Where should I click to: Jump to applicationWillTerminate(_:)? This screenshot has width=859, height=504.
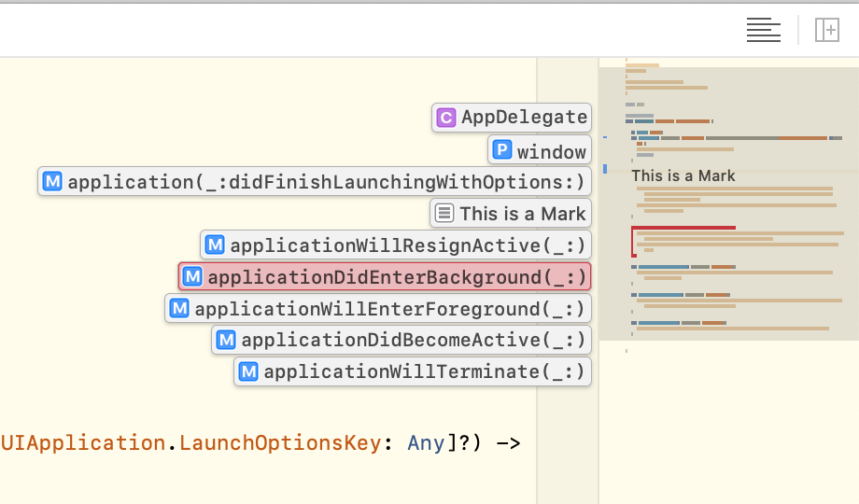tap(413, 372)
